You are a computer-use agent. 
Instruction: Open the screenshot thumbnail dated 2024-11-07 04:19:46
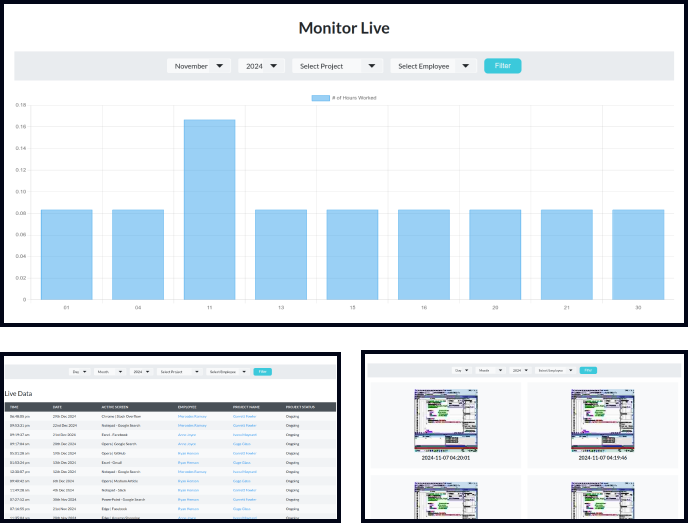[x=602, y=420]
